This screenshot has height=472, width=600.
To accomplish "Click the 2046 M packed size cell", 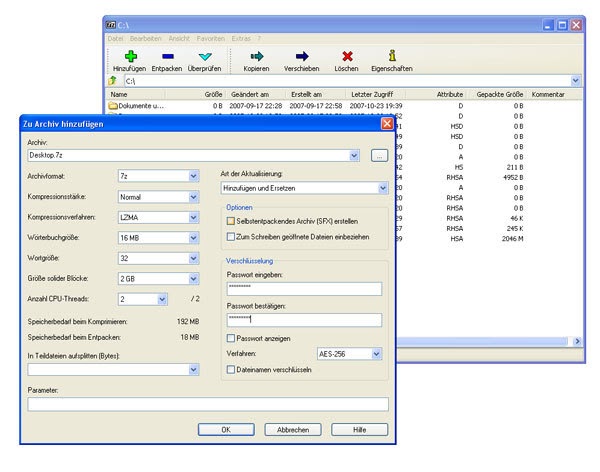I will pyautogui.click(x=512, y=238).
